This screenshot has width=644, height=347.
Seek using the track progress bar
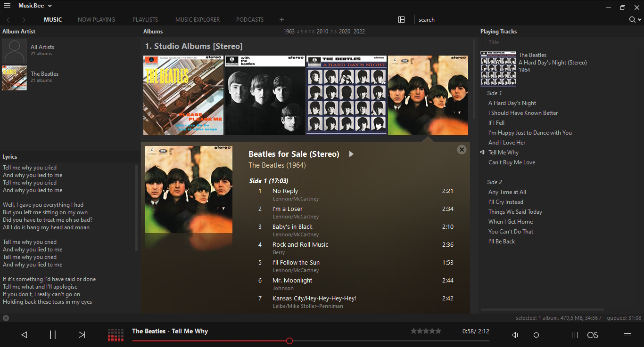(x=311, y=341)
